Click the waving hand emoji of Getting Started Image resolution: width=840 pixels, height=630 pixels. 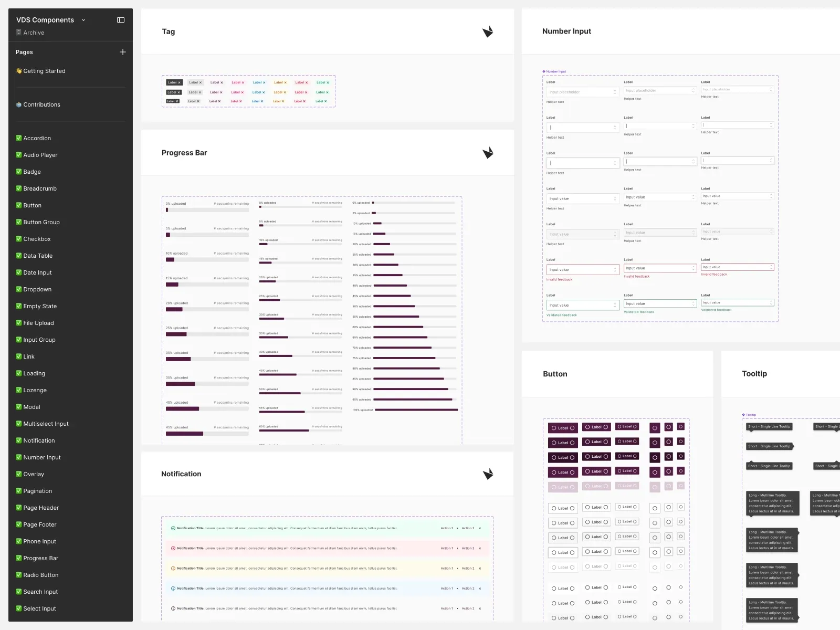(19, 71)
